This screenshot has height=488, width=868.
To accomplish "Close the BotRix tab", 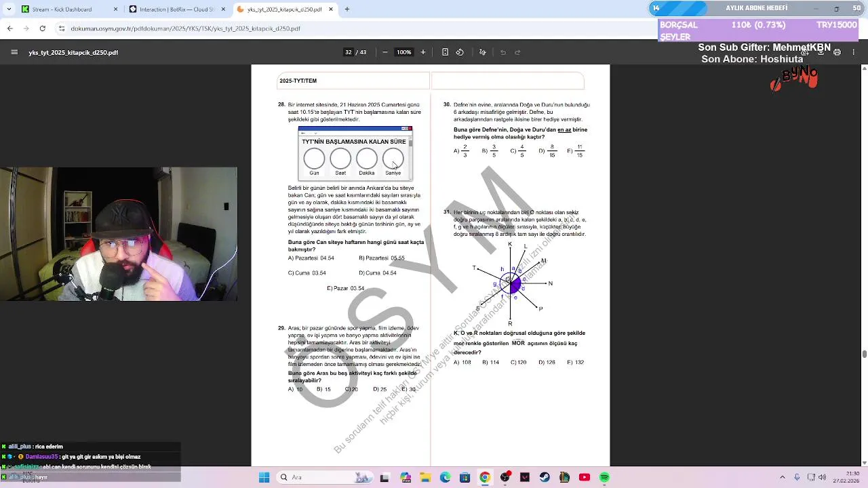I will point(223,9).
